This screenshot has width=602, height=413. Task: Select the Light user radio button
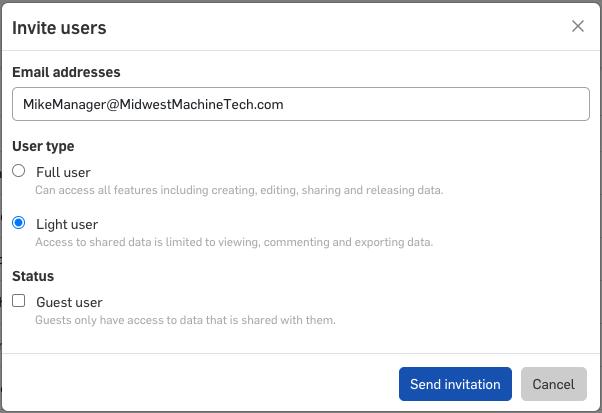[x=19, y=223]
